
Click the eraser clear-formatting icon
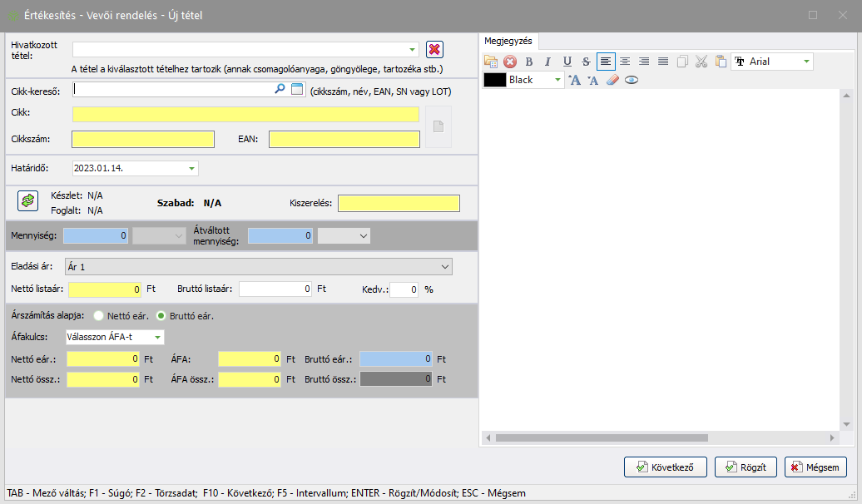click(x=612, y=81)
